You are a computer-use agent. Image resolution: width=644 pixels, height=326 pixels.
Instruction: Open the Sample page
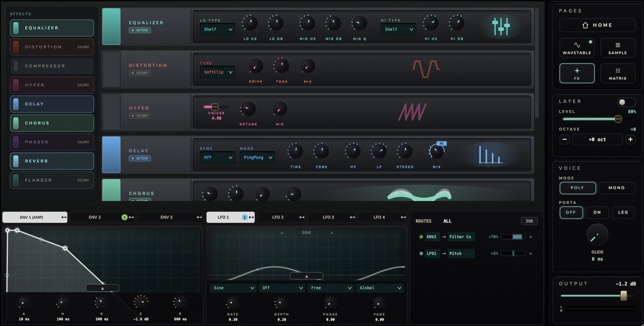(618, 48)
